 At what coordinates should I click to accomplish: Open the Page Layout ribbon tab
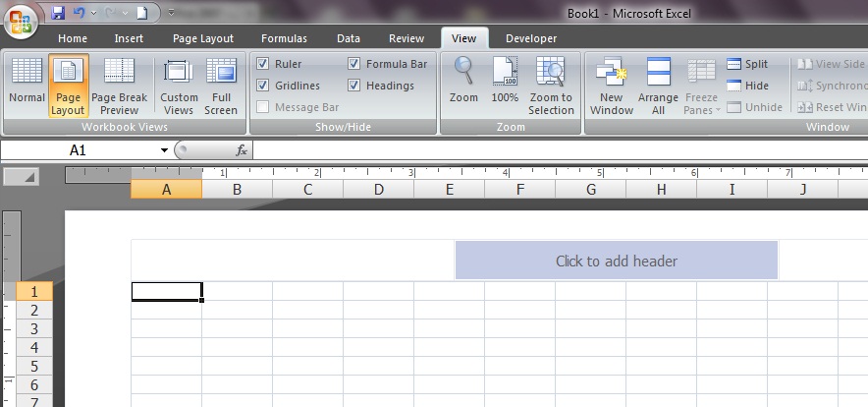[203, 38]
